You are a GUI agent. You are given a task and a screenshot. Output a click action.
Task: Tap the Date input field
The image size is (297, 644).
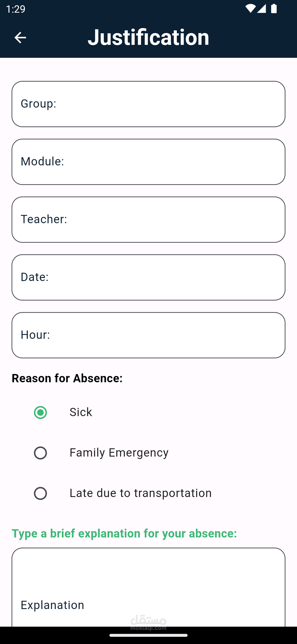pos(148,277)
